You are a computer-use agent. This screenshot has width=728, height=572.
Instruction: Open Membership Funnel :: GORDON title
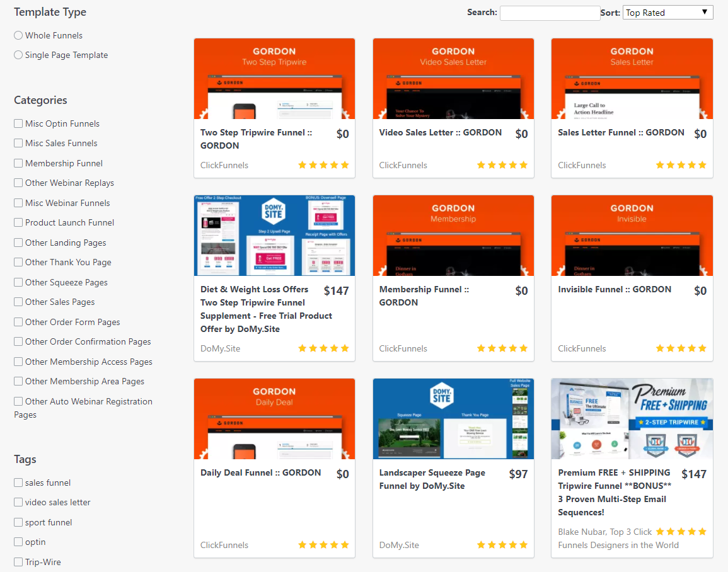click(424, 295)
